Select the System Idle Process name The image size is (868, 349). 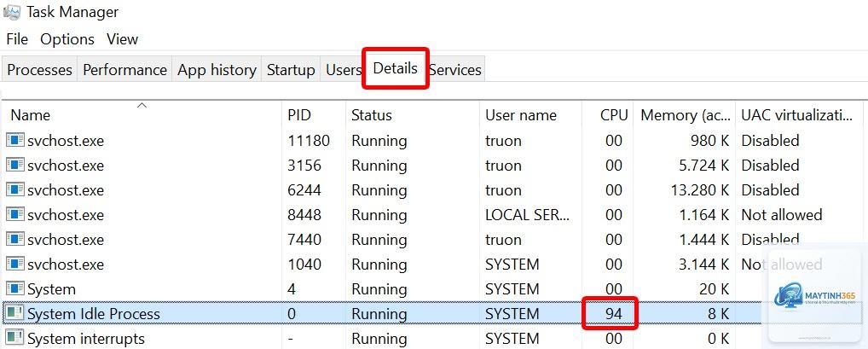[94, 314]
